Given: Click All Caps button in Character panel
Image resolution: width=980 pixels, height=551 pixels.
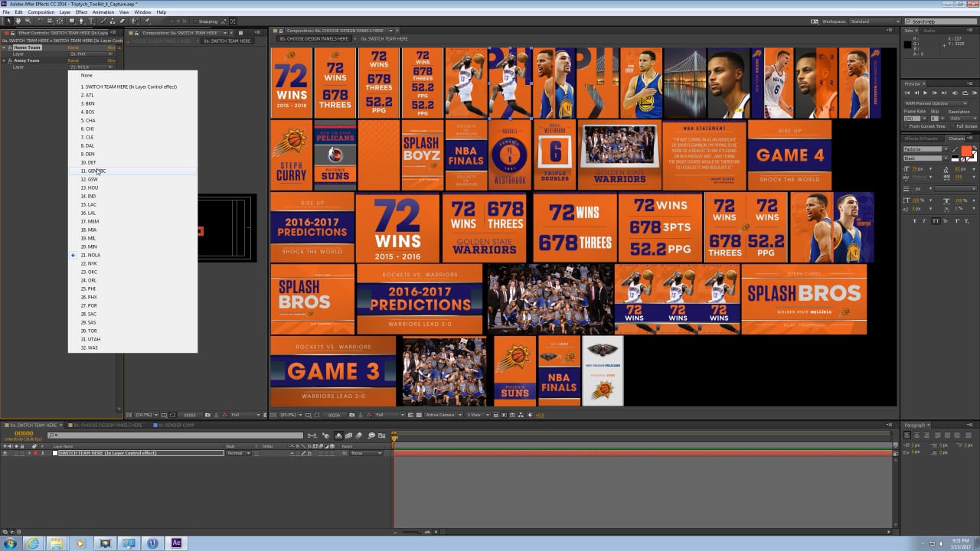Looking at the screenshot, I should 936,220.
